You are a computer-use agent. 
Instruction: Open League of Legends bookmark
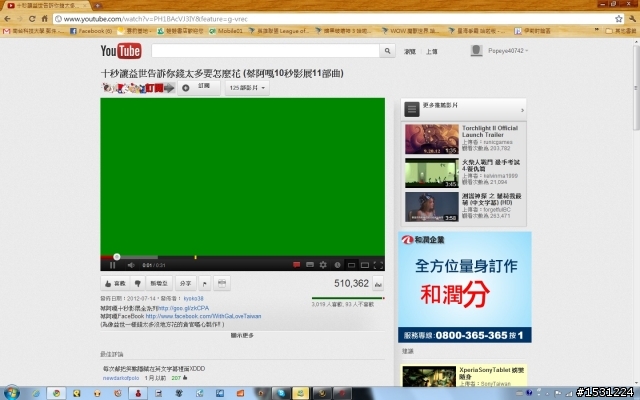click(x=279, y=31)
